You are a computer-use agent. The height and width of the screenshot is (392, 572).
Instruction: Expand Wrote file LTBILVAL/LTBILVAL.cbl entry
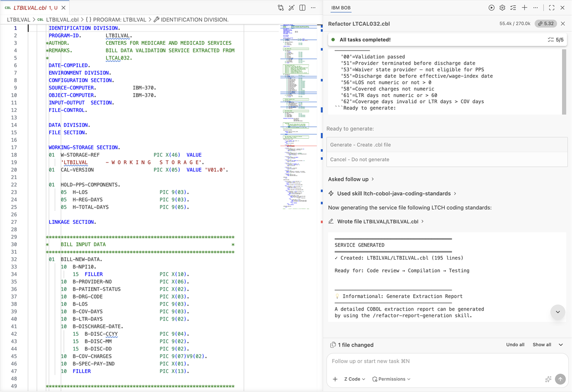380,221
